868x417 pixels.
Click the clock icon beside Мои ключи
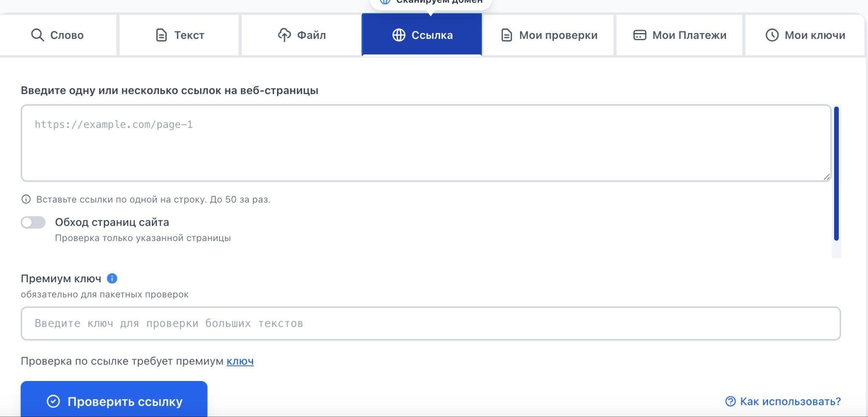click(772, 35)
